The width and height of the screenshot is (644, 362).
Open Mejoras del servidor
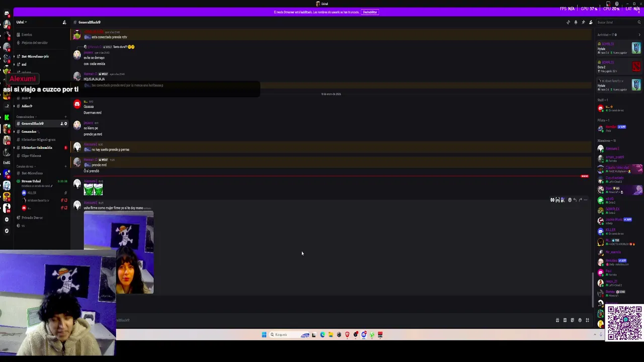click(x=34, y=43)
